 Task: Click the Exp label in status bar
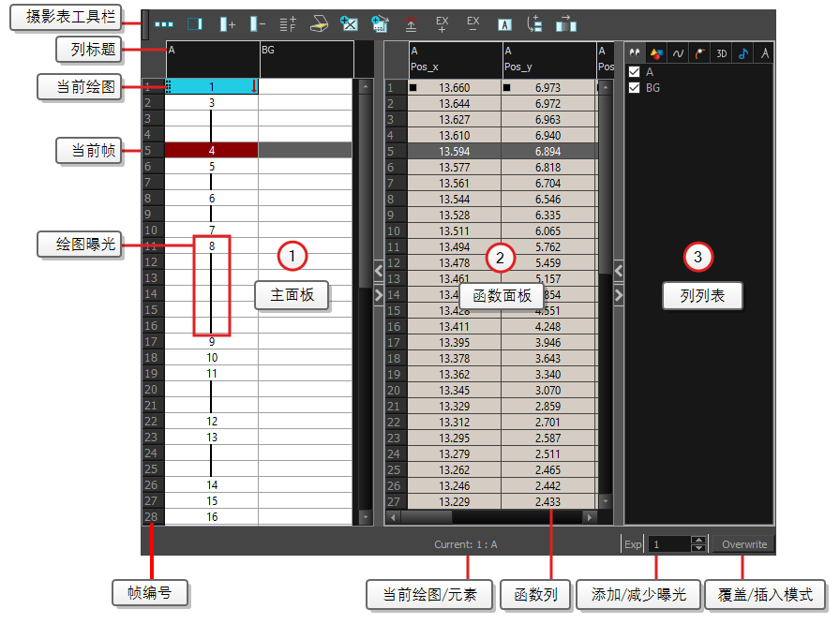point(633,543)
